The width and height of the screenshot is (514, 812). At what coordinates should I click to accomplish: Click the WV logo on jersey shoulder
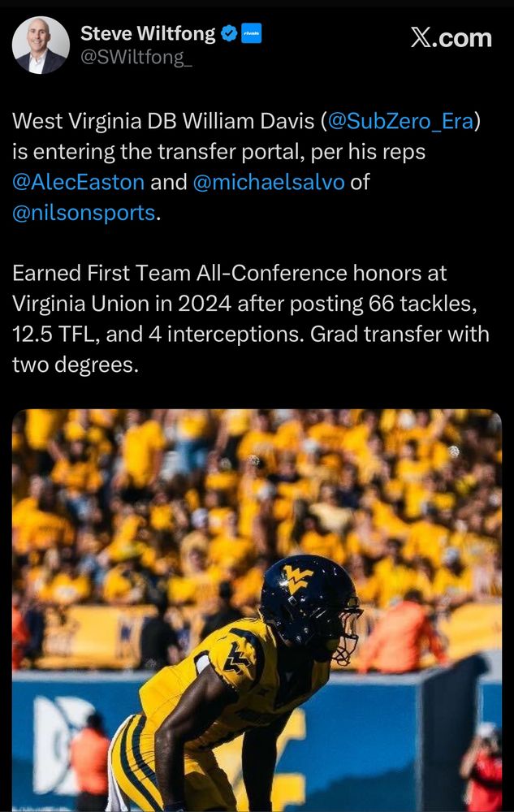coord(237,657)
